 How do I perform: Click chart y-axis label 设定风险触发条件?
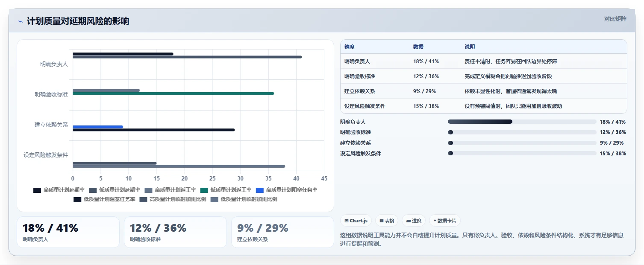pos(46,155)
